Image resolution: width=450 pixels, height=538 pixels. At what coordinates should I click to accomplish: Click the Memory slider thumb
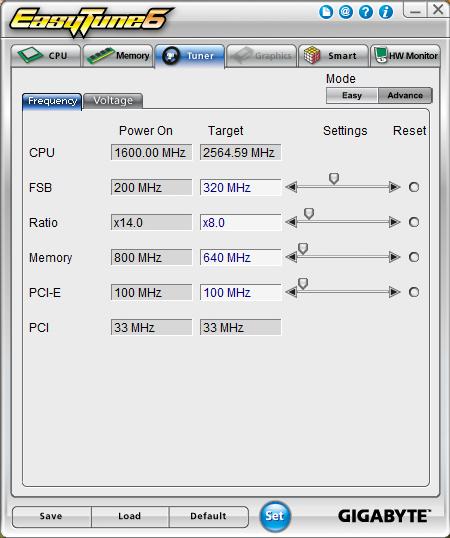point(303,248)
